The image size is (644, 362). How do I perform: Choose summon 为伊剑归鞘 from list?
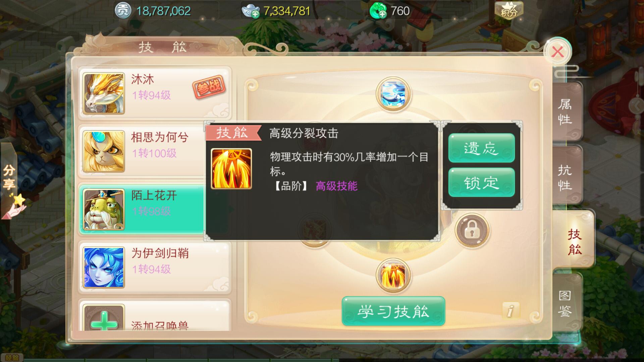(x=155, y=267)
